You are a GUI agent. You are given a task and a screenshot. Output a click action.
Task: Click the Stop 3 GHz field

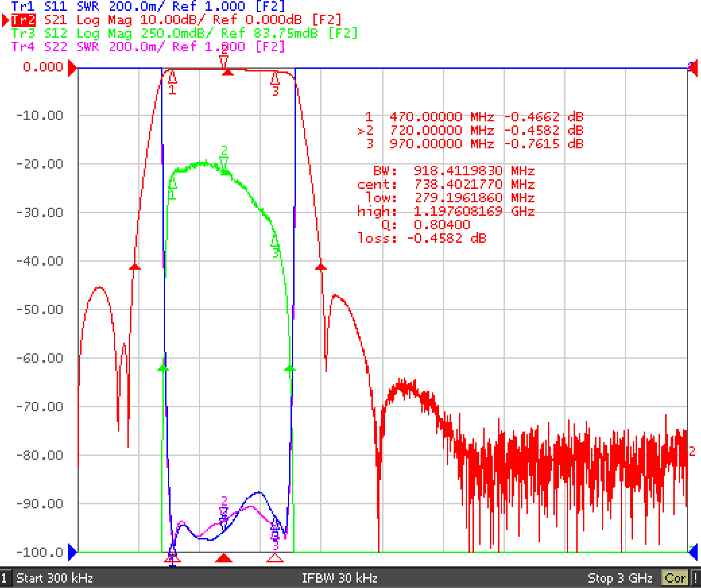coord(619,578)
